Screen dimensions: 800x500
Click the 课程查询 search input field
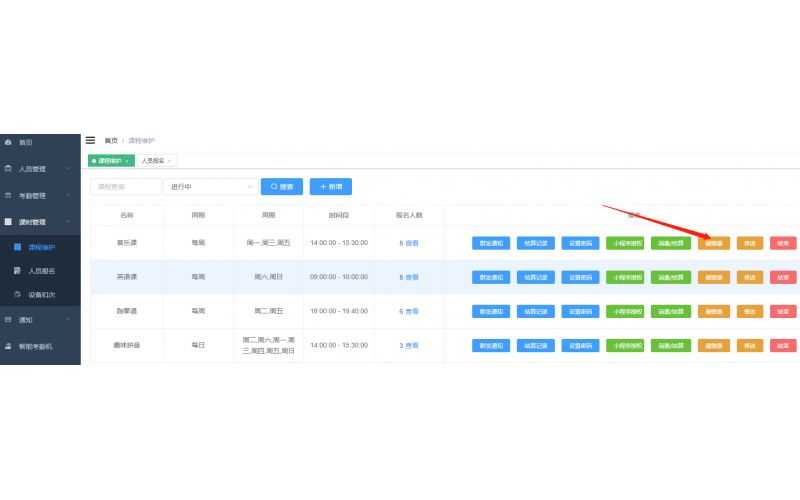tap(126, 186)
